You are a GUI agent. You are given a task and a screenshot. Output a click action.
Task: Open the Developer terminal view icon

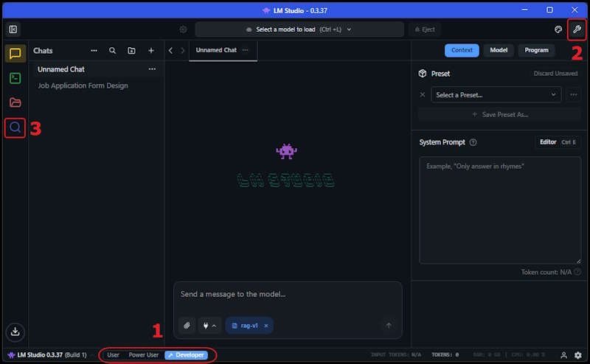[15, 78]
